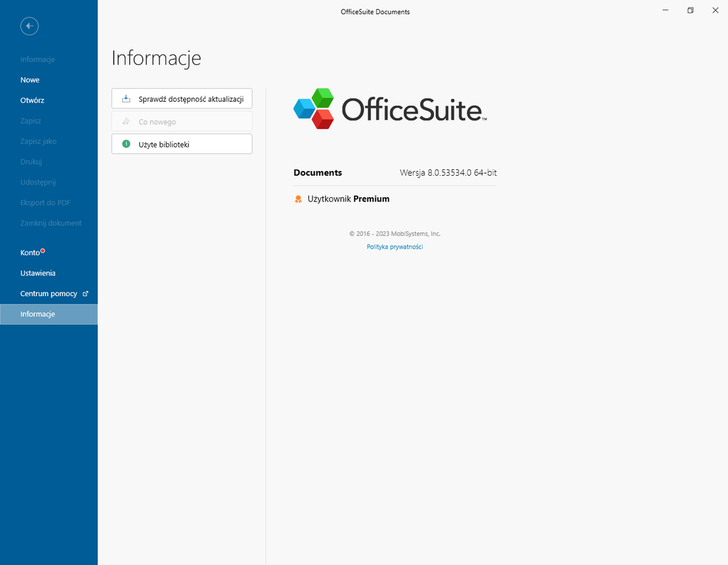Click the Documents product label
The image size is (728, 565).
pos(317,172)
